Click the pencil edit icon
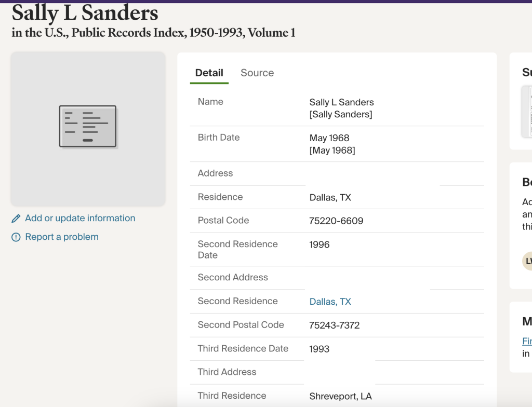Viewport: 532px width, 407px height. click(x=16, y=219)
